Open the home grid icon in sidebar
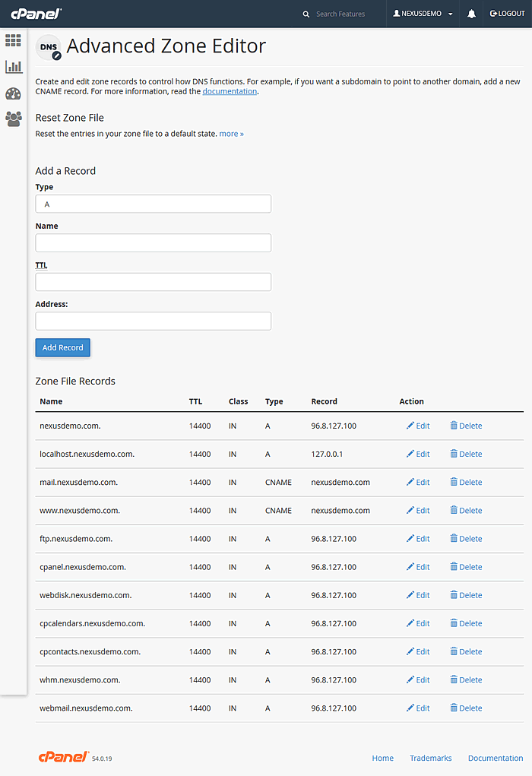The height and width of the screenshot is (776, 532). [x=13, y=40]
